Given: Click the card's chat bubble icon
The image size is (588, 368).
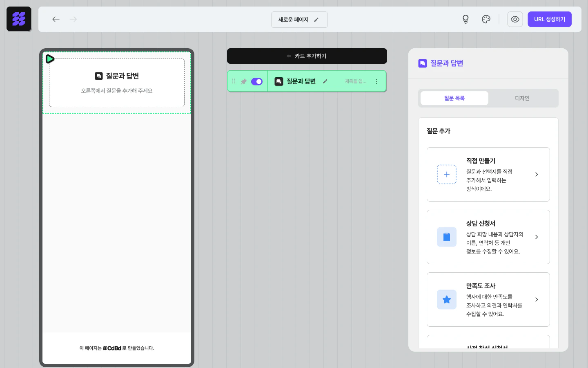Looking at the screenshot, I should (x=279, y=81).
